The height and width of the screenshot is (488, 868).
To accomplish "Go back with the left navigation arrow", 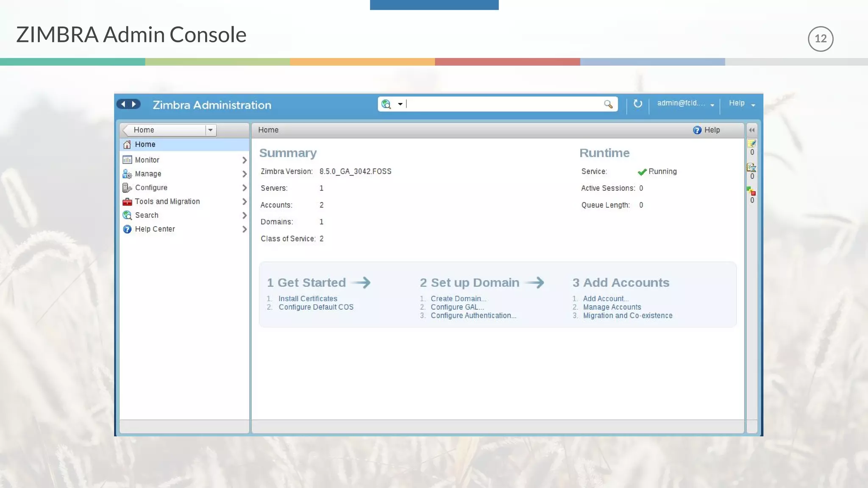I will (x=123, y=104).
